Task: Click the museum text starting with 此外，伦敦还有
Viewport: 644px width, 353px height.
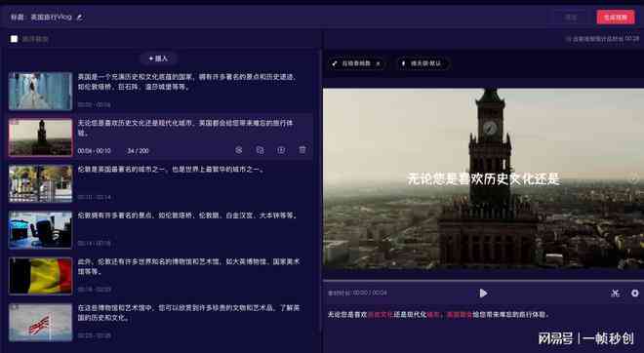Action: click(x=188, y=266)
